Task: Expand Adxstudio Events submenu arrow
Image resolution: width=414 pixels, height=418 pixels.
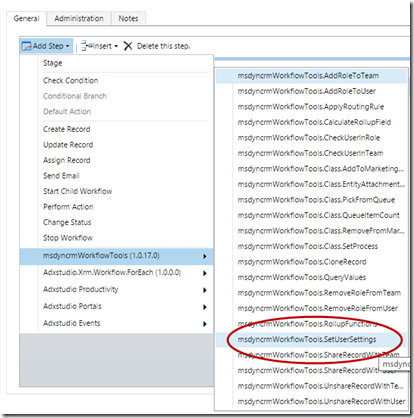Action: coord(205,324)
